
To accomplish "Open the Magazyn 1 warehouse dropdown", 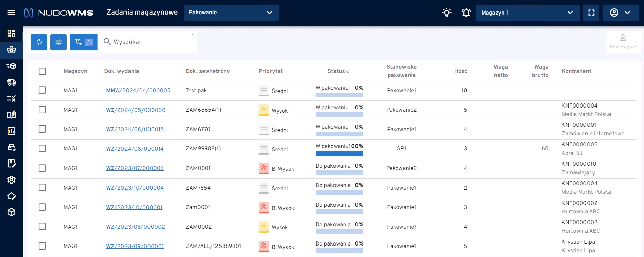I will coord(527,13).
